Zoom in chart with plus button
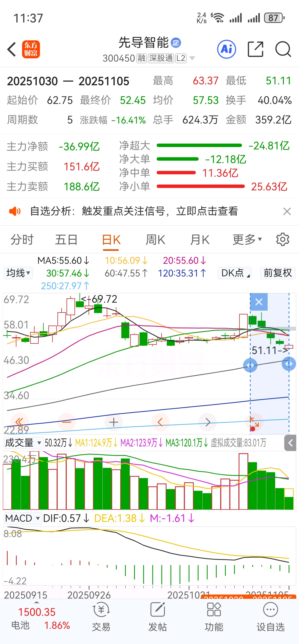299x644 pixels. pyautogui.click(x=114, y=422)
